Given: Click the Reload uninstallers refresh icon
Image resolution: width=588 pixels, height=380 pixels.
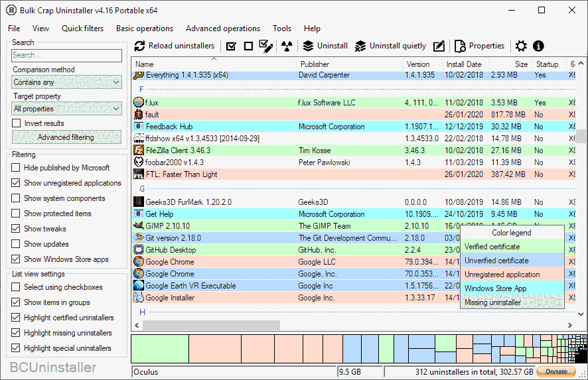Looking at the screenshot, I should (x=139, y=46).
